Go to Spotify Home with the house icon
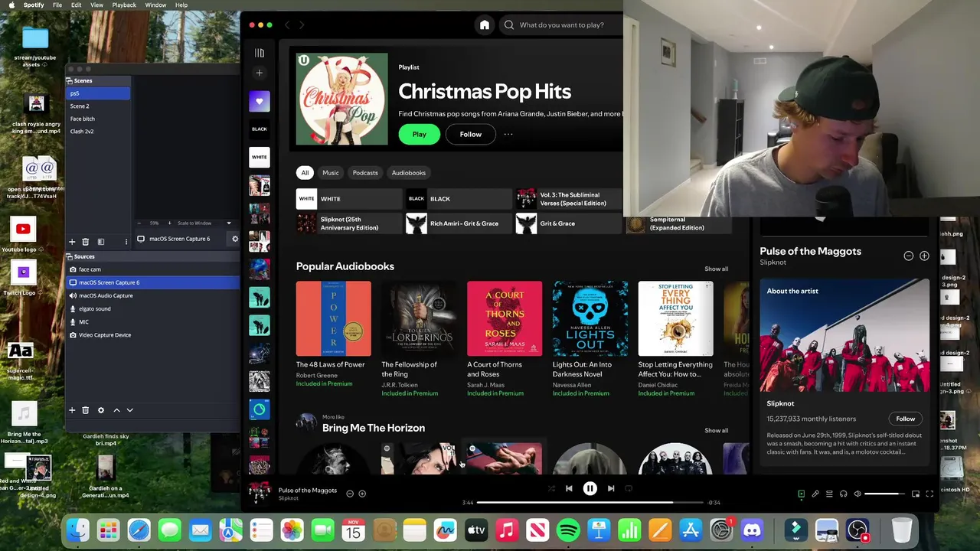This screenshot has height=551, width=980. (x=485, y=25)
